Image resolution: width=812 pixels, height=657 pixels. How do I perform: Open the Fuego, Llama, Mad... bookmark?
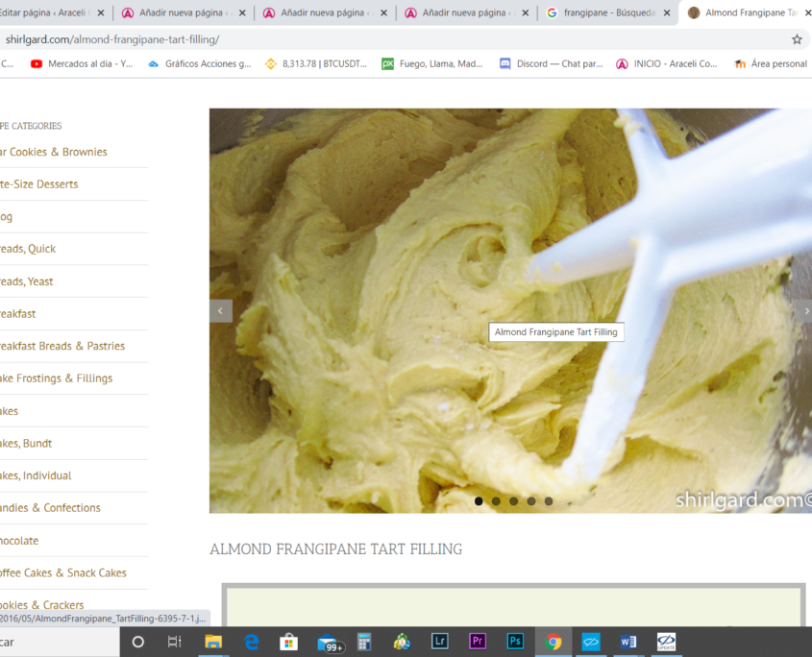[x=432, y=63]
